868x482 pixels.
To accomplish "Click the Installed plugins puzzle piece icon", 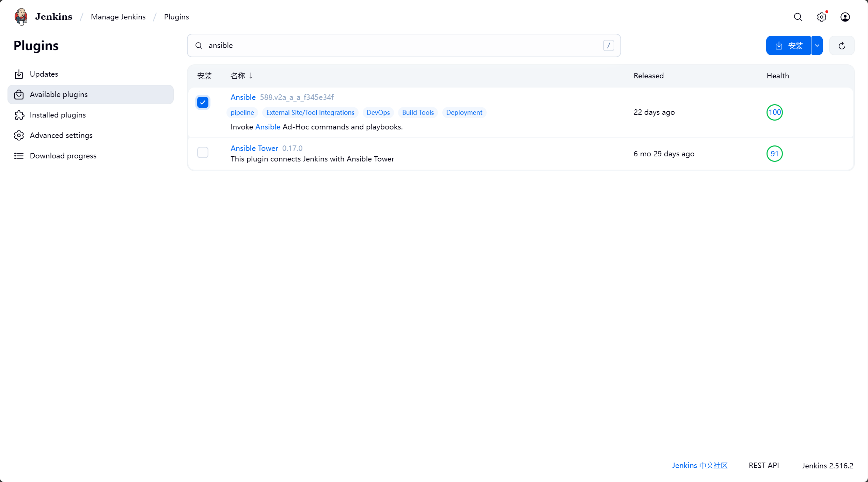I will point(19,115).
